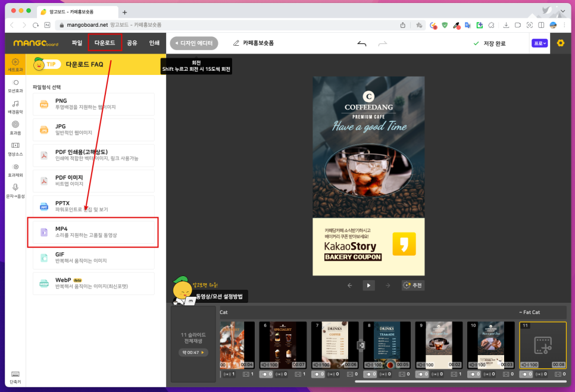Choose MP4 video format
575x392 pixels.
93,232
